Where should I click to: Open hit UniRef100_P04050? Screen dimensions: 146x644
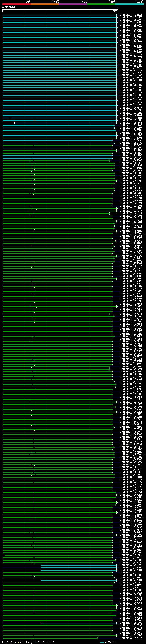click(x=131, y=600)
